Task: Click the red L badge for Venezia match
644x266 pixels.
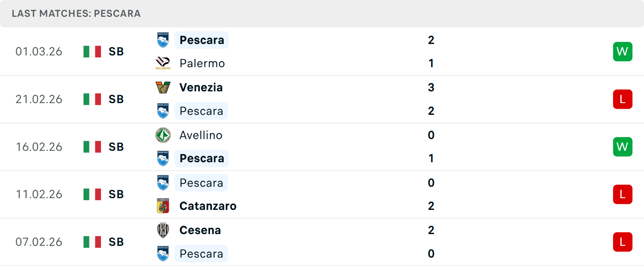Action: [622, 99]
